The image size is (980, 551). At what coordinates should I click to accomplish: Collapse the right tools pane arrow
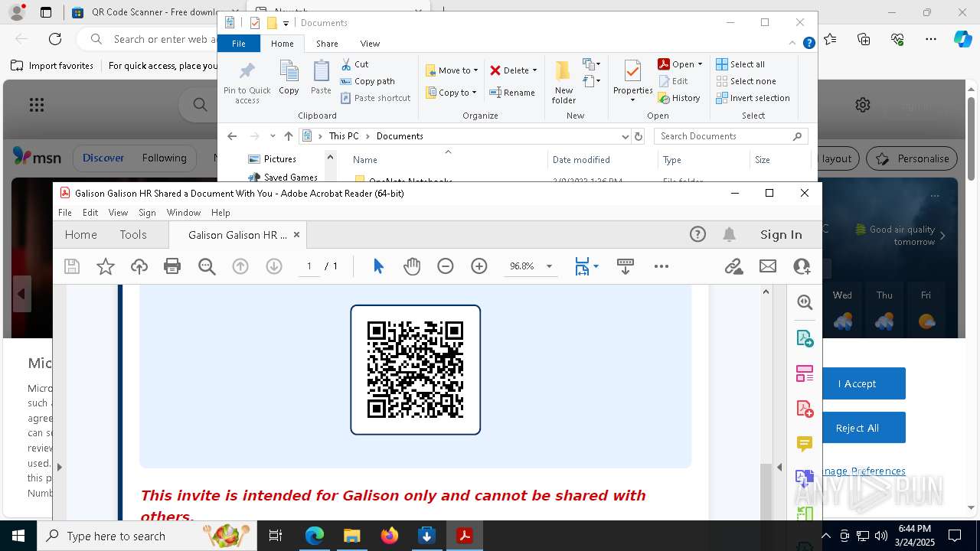(x=779, y=467)
